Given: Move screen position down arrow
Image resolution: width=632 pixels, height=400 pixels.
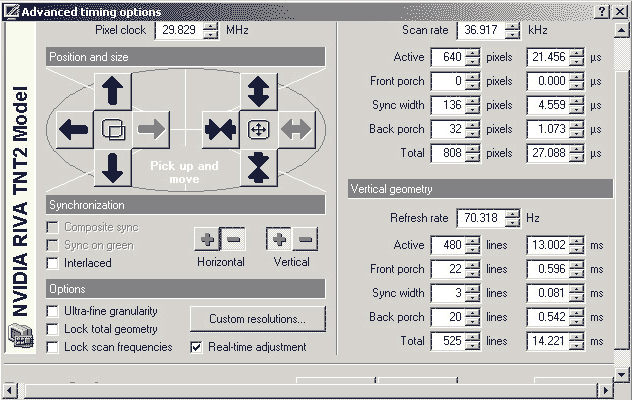Looking at the screenshot, I should [112, 168].
